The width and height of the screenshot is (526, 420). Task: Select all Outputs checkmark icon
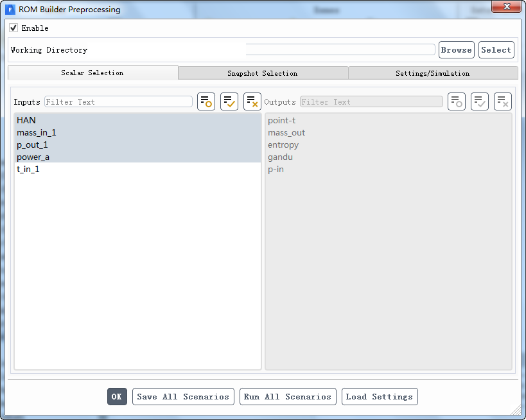[480, 101]
